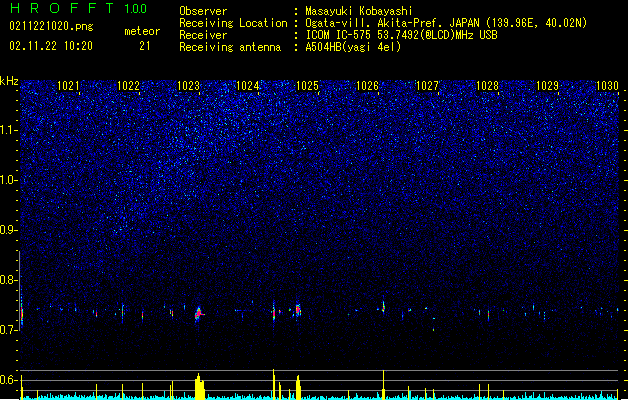Select the ICOM IC-575 receiver description

coord(402,35)
